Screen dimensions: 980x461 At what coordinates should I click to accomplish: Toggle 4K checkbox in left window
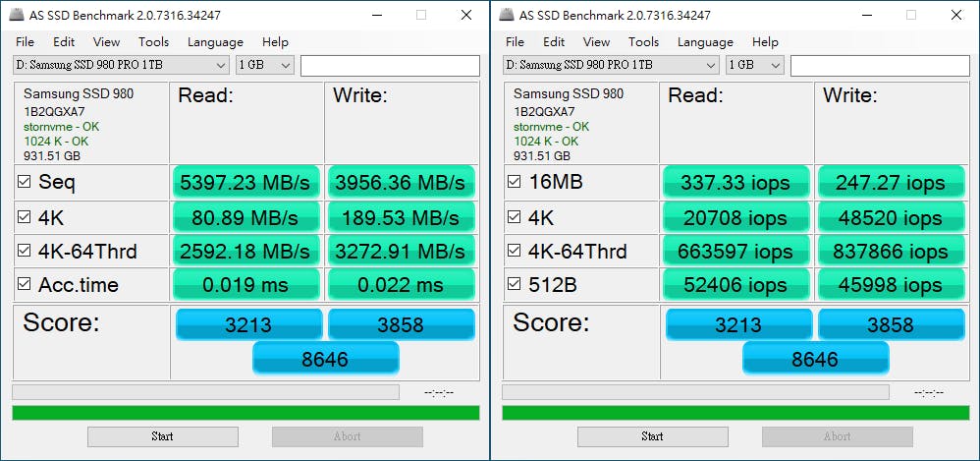pos(24,217)
